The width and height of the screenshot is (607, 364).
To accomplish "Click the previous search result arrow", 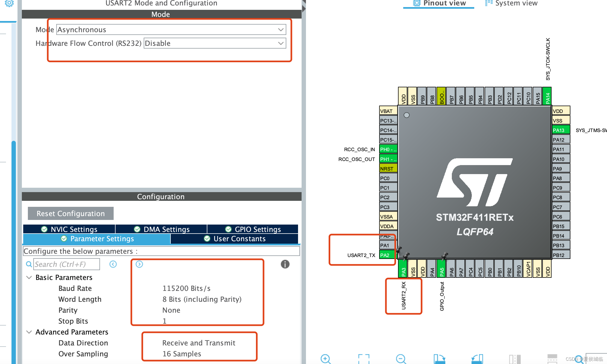I will click(x=113, y=264).
